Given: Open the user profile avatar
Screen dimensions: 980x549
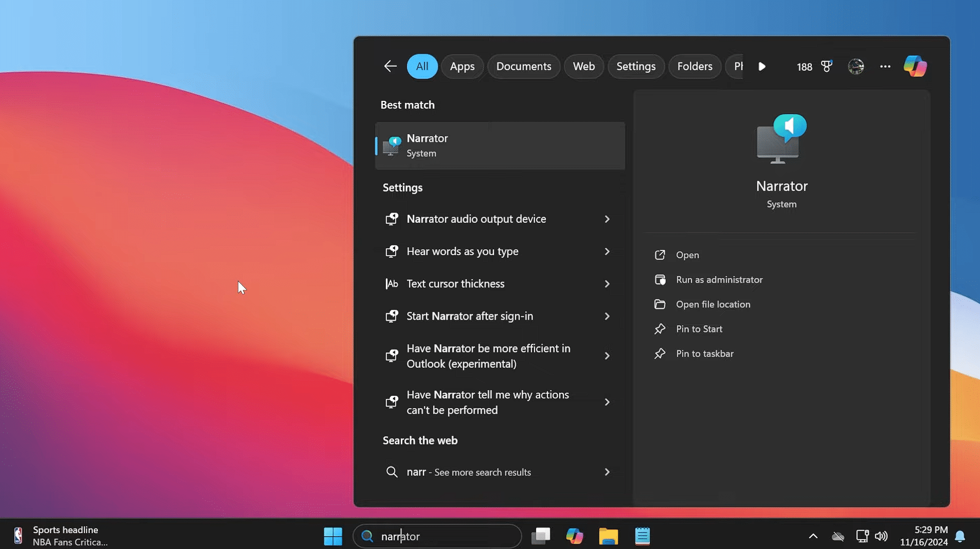Looking at the screenshot, I should pyautogui.click(x=855, y=66).
